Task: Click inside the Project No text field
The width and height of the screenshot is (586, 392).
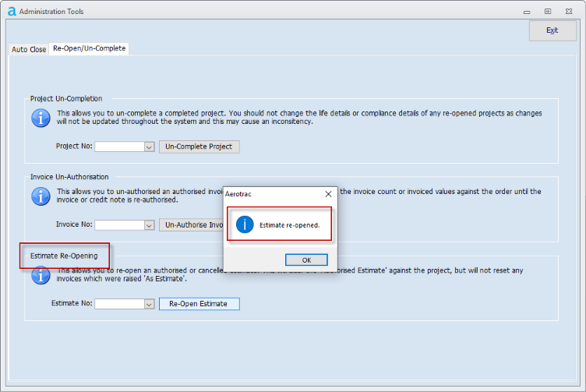Action: click(x=118, y=147)
